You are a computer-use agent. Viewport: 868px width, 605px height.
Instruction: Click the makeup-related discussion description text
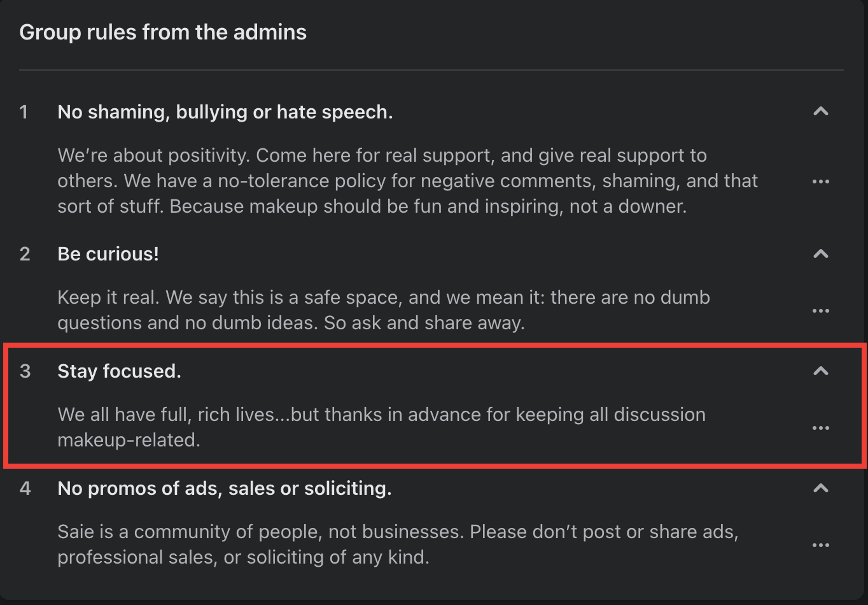pyautogui.click(x=382, y=427)
